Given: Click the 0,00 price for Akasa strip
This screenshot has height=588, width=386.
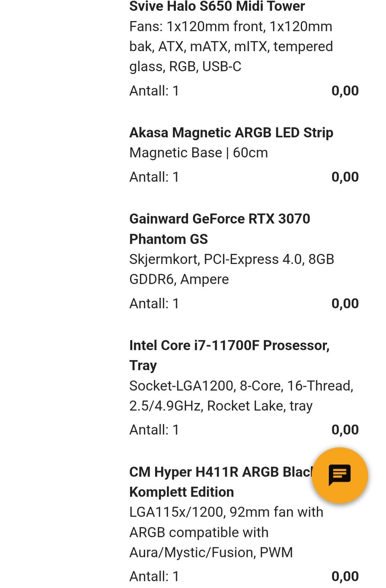Looking at the screenshot, I should (345, 177).
